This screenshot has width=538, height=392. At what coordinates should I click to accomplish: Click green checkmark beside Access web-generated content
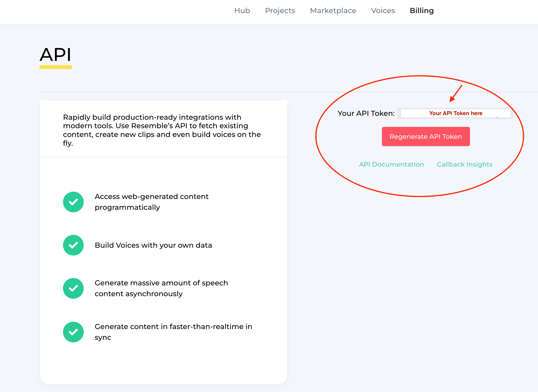point(73,202)
